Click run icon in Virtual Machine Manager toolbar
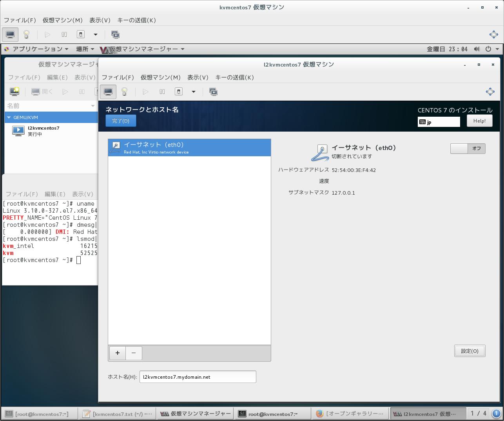This screenshot has height=421, width=504. point(65,92)
